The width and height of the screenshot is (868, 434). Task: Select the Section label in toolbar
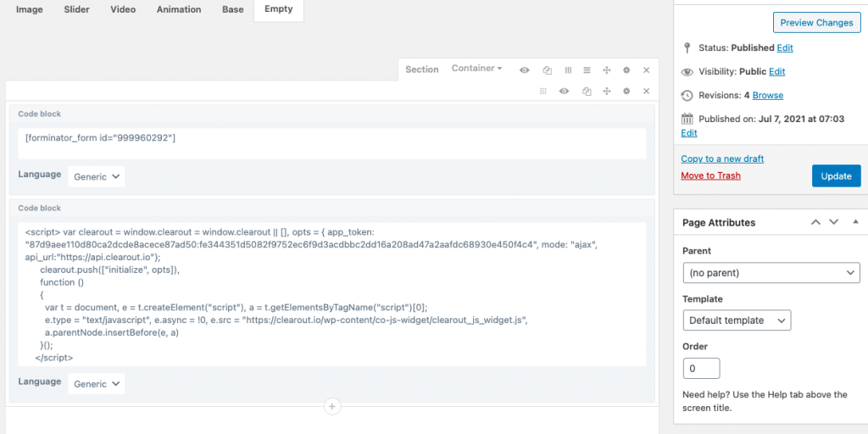[422, 70]
